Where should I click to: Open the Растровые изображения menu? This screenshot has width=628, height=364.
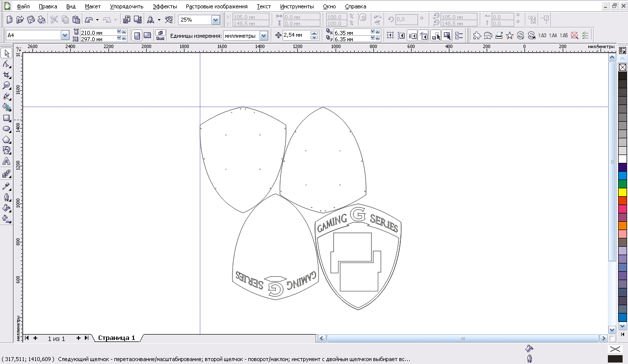pos(216,6)
